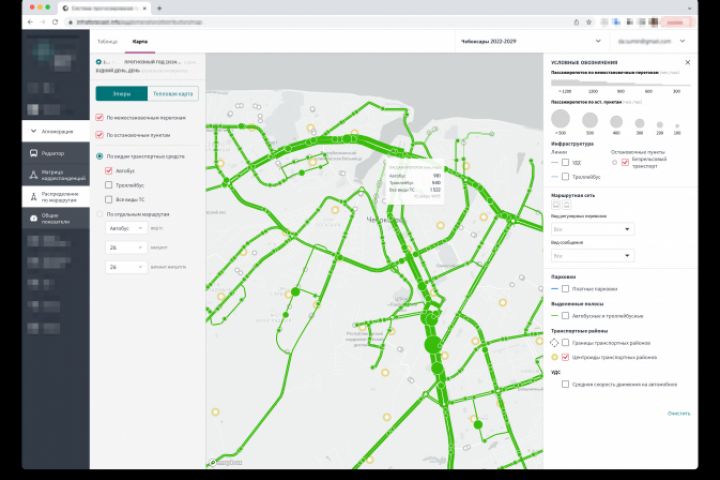Click the bus icon beside Редактор
Image resolution: width=720 pixels, height=480 pixels.
[x=34, y=153]
